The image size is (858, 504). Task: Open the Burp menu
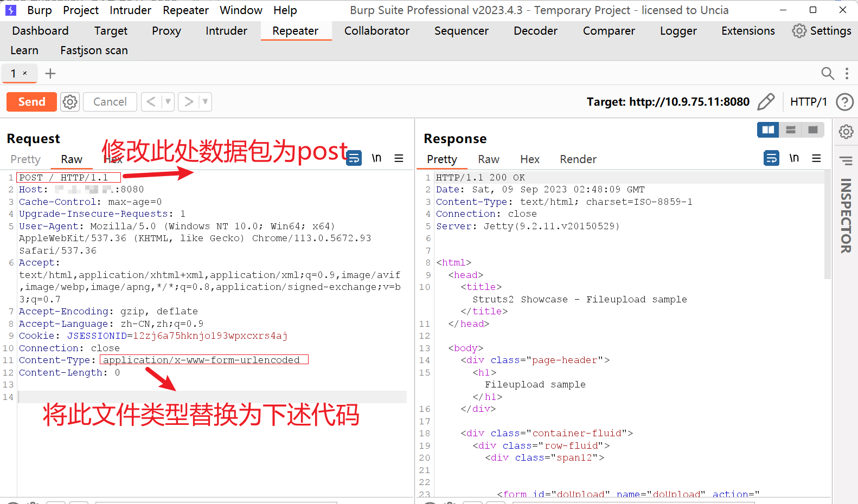pos(39,10)
